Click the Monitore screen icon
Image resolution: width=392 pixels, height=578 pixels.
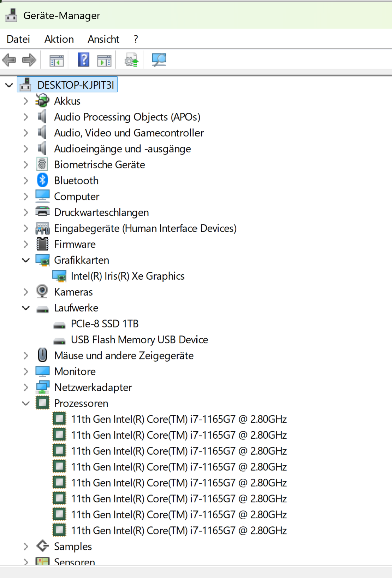[x=42, y=371]
